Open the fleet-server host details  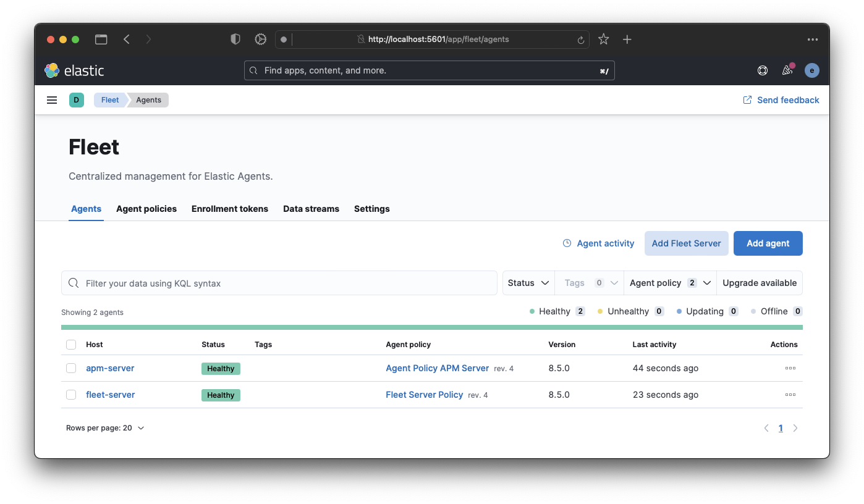pyautogui.click(x=110, y=395)
